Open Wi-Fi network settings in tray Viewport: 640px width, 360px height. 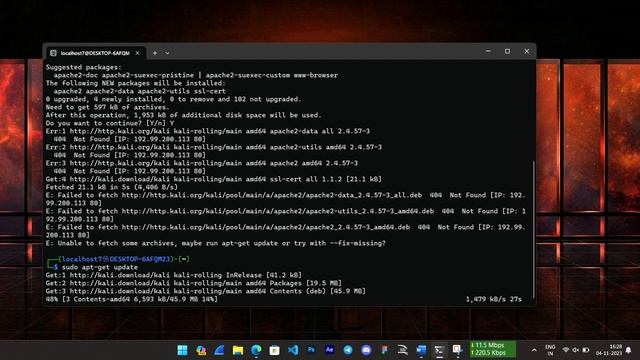[566, 350]
